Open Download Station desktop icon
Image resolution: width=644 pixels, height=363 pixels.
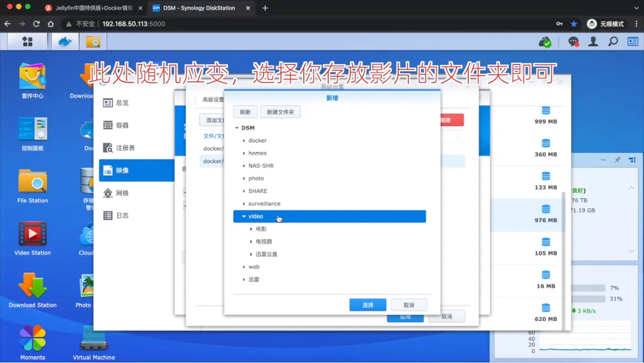click(x=32, y=286)
